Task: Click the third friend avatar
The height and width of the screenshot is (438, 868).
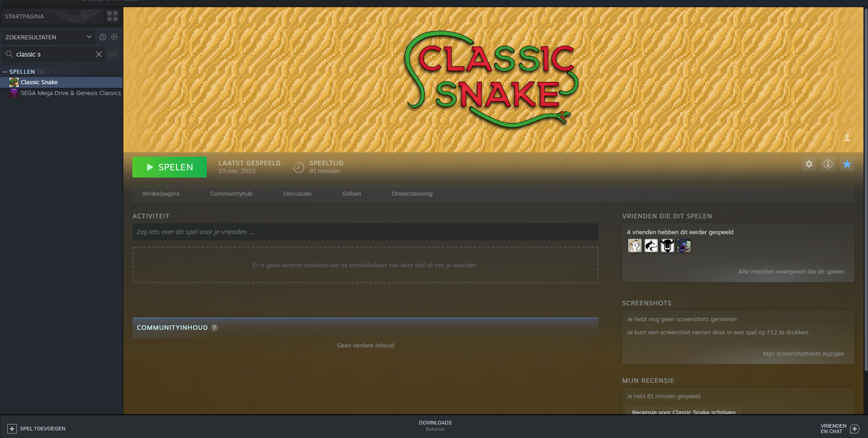Action: point(667,246)
